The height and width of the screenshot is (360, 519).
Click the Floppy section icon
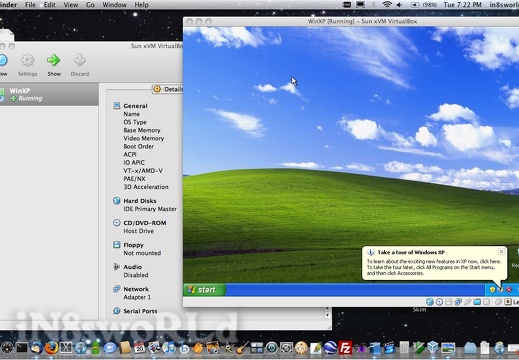(x=116, y=245)
